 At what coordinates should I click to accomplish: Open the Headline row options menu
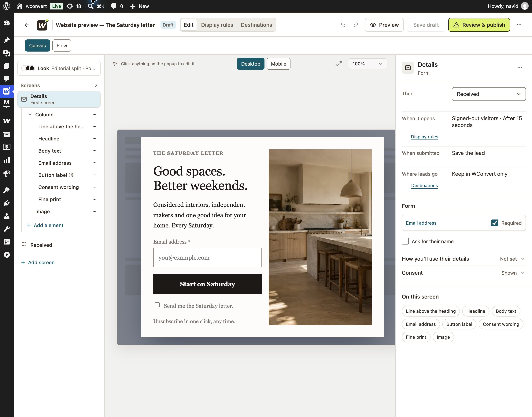pos(94,139)
